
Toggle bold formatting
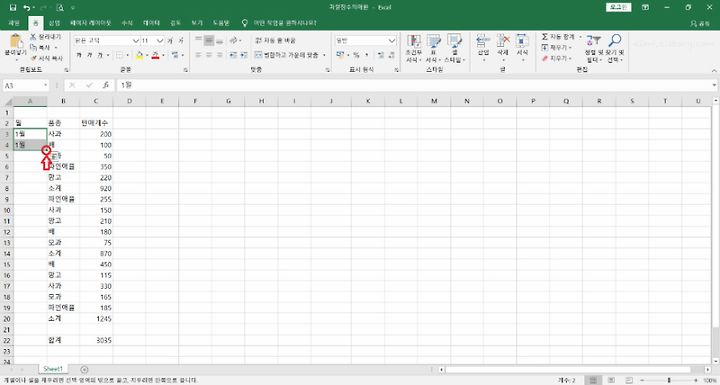point(79,55)
